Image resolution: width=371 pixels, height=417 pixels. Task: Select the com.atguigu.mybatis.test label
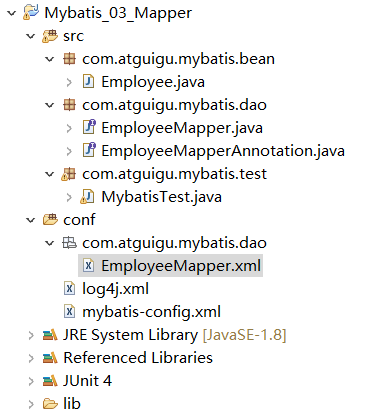coord(174,174)
